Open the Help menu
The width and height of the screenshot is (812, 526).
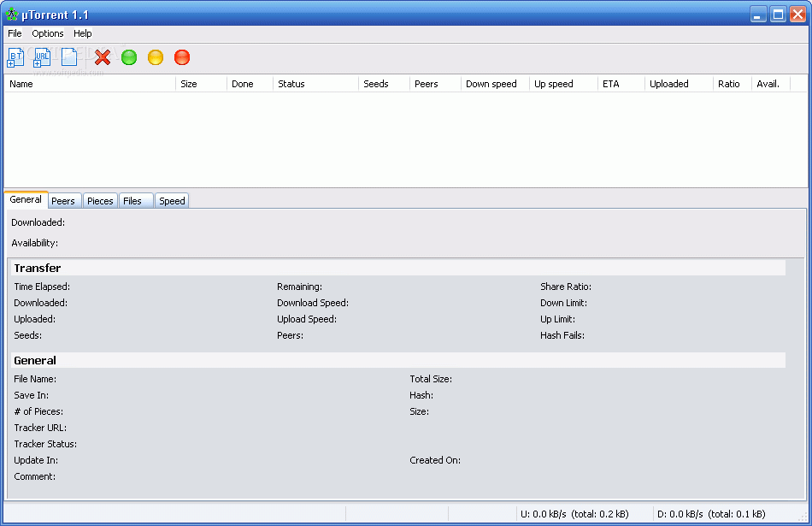click(83, 33)
